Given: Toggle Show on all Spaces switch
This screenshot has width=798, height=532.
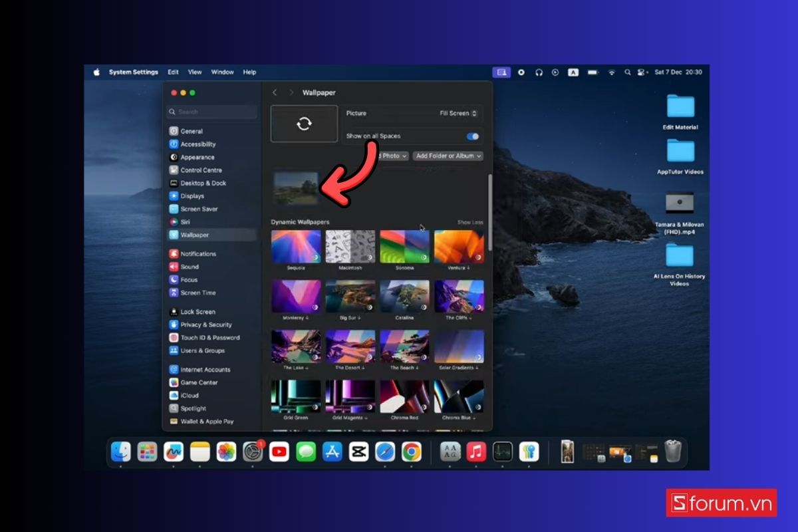Looking at the screenshot, I should [473, 136].
